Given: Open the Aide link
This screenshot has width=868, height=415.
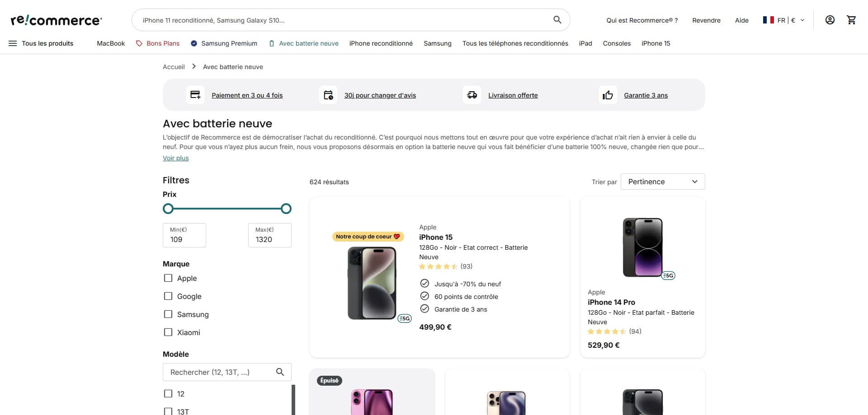Looking at the screenshot, I should click(742, 20).
